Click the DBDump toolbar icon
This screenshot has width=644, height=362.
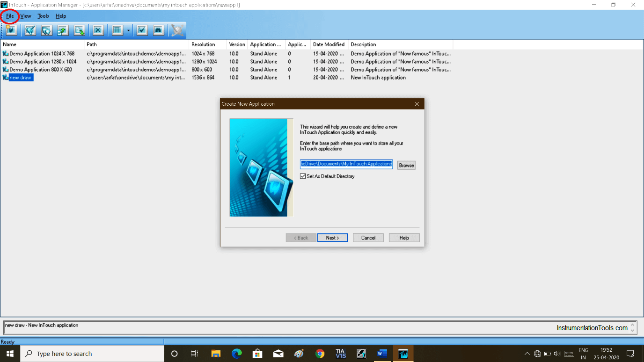pos(63,30)
